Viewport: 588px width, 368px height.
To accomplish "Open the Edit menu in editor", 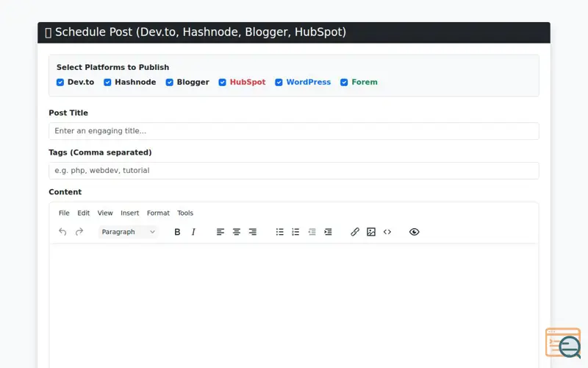I will (x=84, y=213).
